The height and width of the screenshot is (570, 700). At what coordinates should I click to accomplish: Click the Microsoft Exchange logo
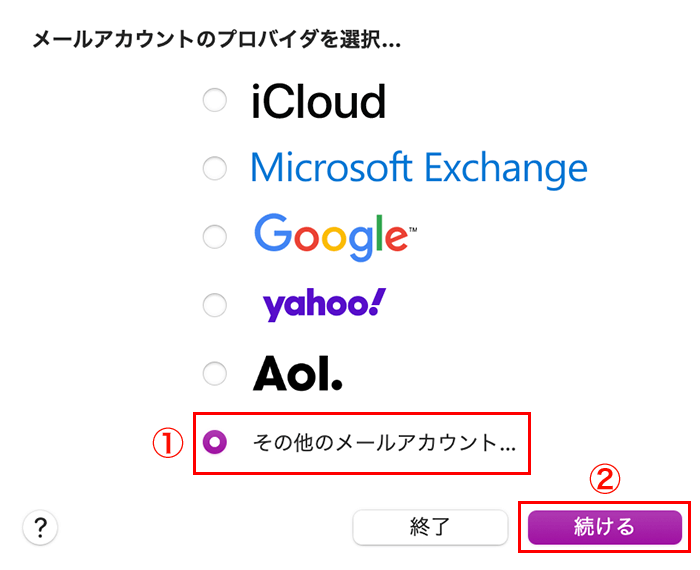419,170
